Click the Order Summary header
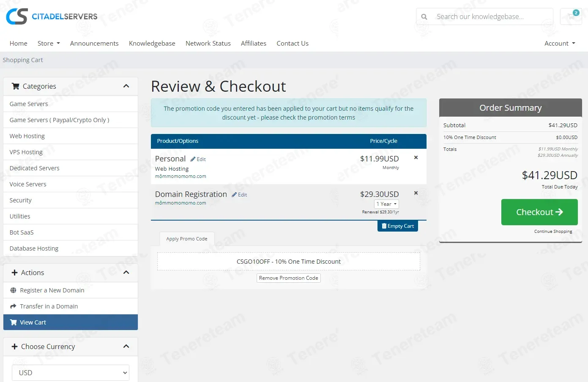This screenshot has height=382, width=588. (x=511, y=108)
